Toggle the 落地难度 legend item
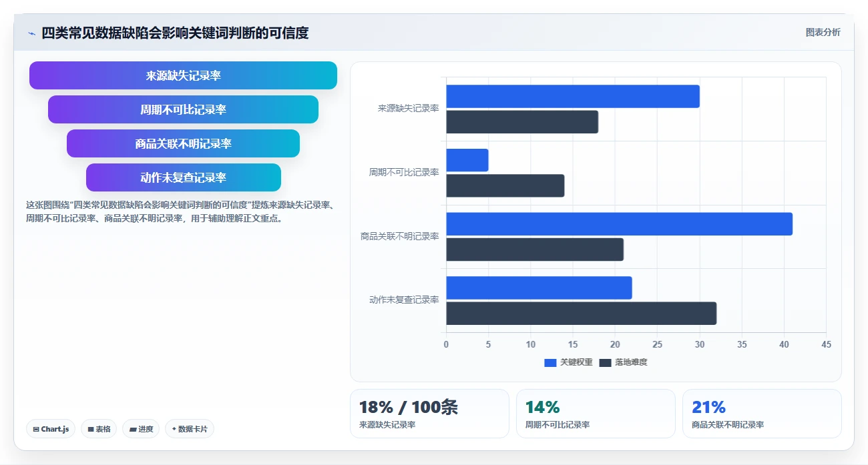 [x=623, y=362]
